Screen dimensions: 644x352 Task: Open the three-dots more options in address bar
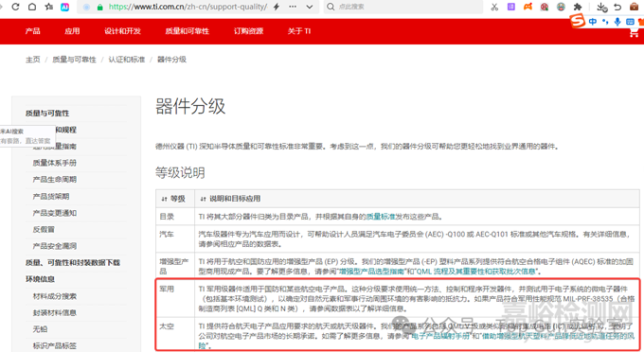coord(293,7)
